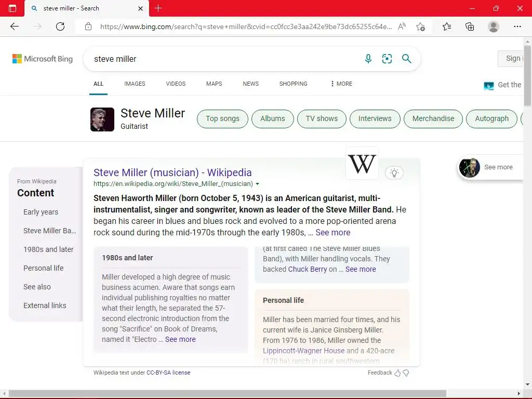Viewport: 532px width, 399px height.
Task: Reload the page with refresh icon
Action: click(x=60, y=26)
